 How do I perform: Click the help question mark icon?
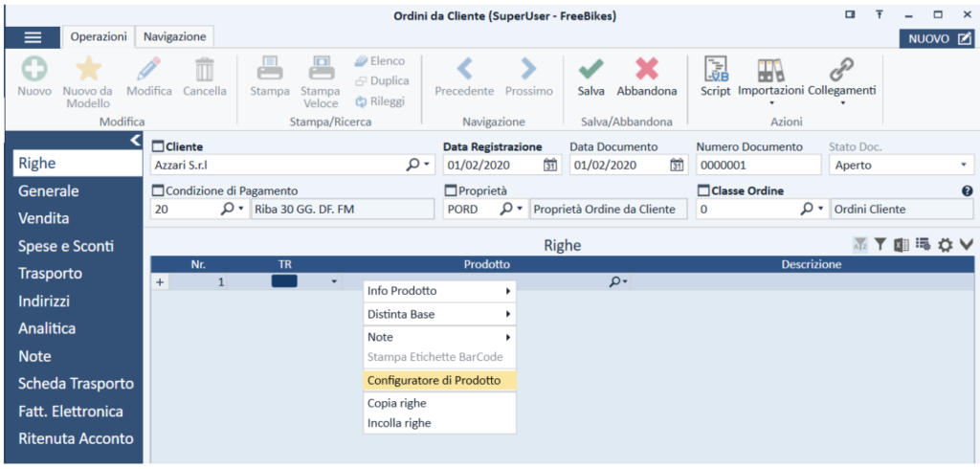coord(968,190)
